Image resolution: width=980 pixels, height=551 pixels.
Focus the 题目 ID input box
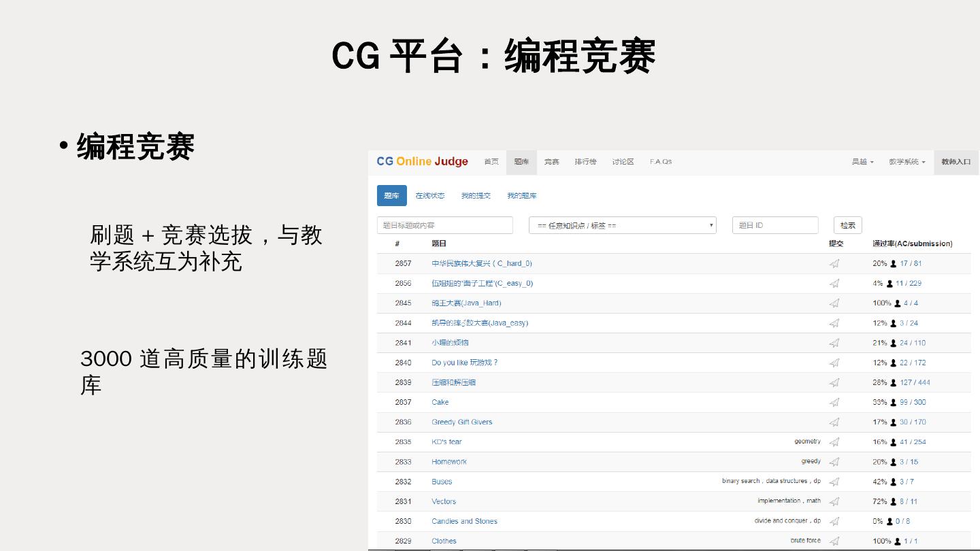[775, 225]
